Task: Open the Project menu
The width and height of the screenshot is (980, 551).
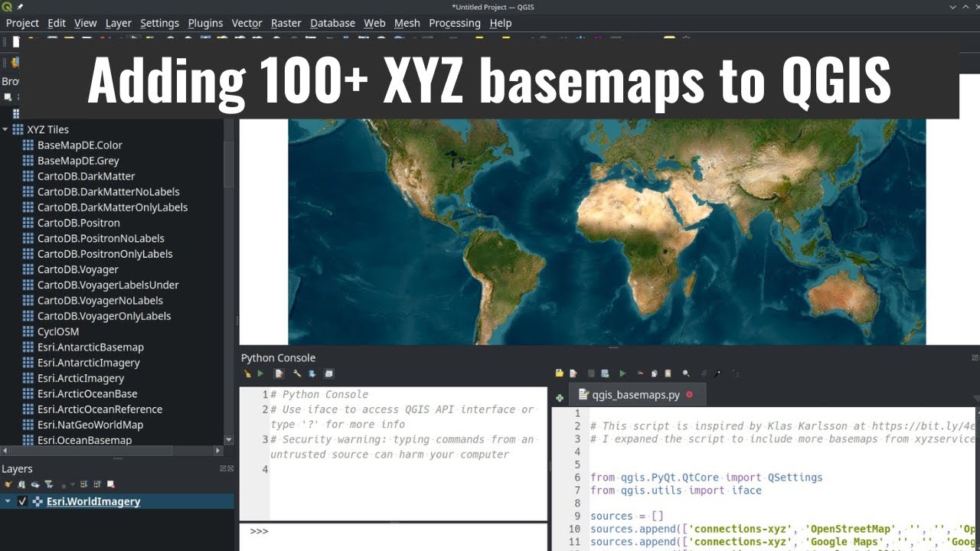Action: pos(22,23)
